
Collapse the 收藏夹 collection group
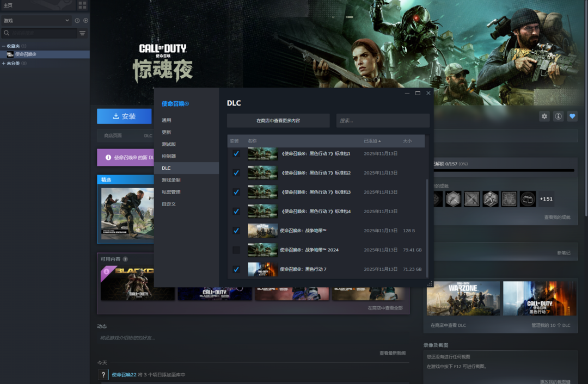pos(4,46)
